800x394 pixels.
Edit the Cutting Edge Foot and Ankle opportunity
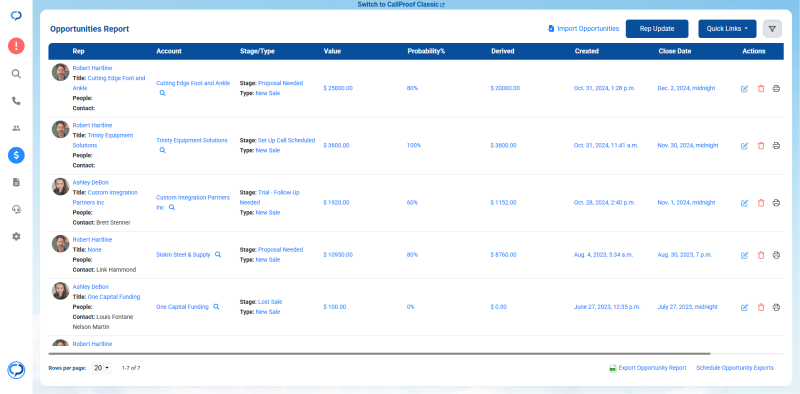744,89
